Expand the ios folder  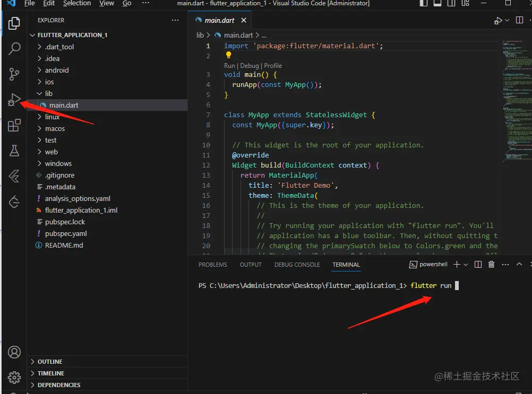[39, 82]
